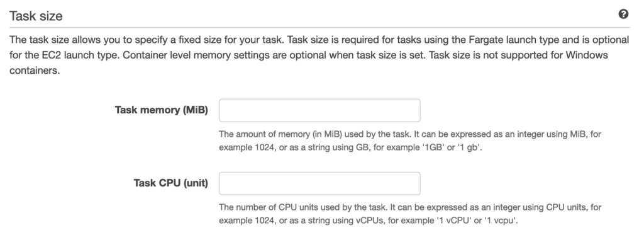644x242 pixels.
Task: Click the divider line under Task size heading
Action: [319, 28]
